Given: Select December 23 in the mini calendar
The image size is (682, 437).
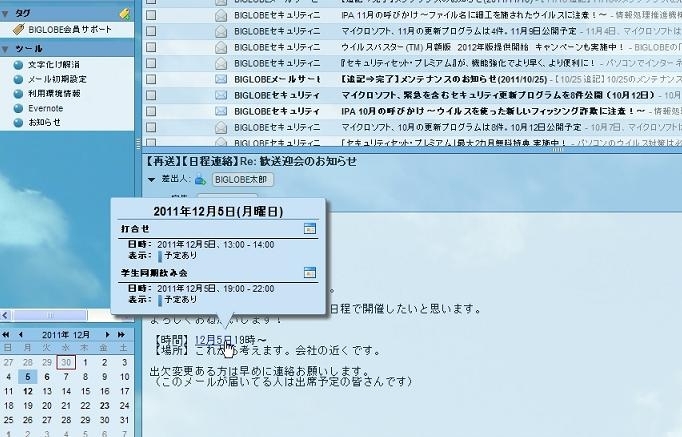Looking at the screenshot, I should tap(104, 406).
